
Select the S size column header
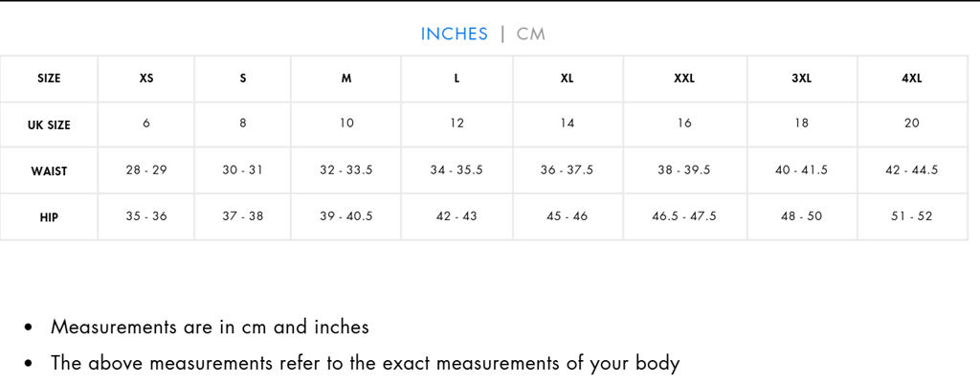[243, 79]
